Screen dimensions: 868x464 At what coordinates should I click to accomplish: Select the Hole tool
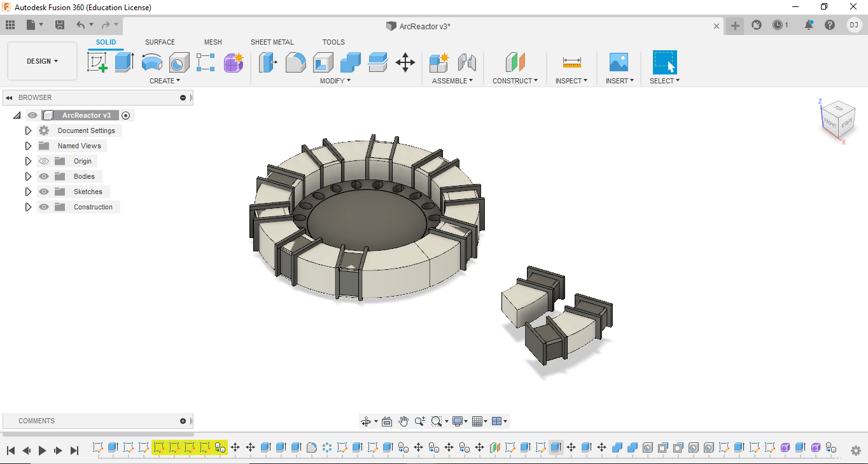point(179,62)
